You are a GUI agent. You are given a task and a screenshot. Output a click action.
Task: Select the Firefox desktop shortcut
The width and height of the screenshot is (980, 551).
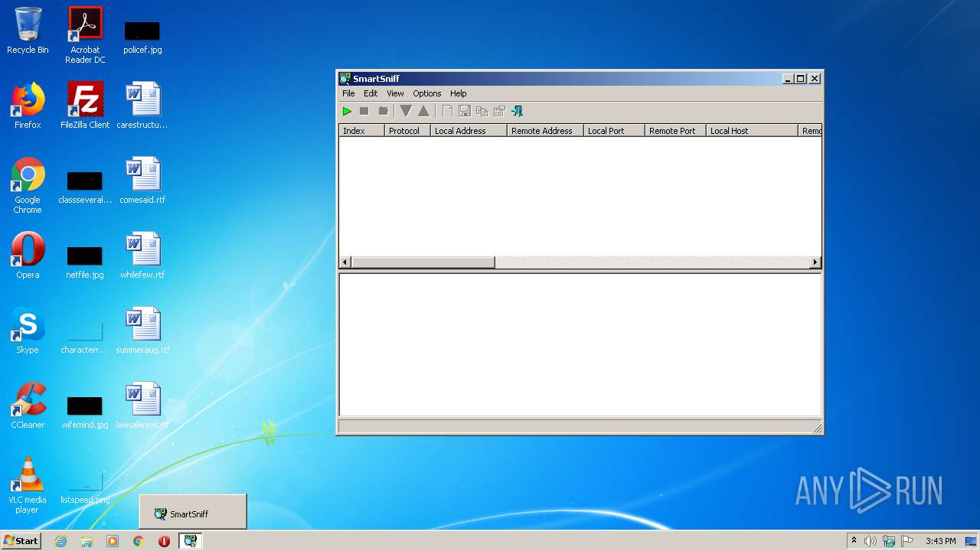pyautogui.click(x=28, y=106)
